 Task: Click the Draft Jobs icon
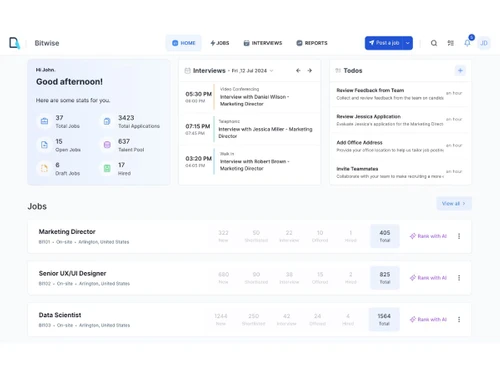[x=44, y=168]
